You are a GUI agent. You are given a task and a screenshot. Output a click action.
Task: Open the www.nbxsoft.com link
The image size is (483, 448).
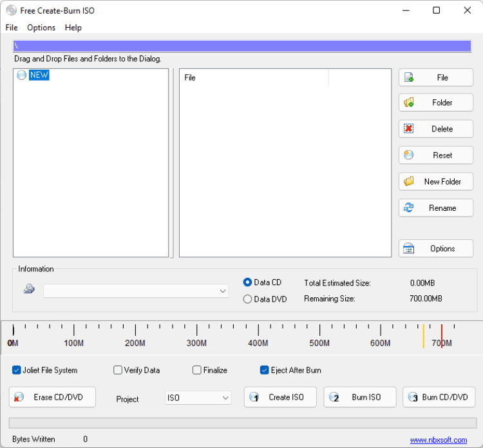point(439,440)
